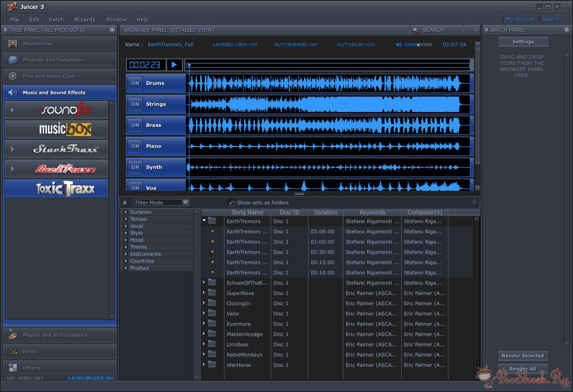This screenshot has width=573, height=392.
Task: Expand the Instruments filter
Action: [126, 254]
